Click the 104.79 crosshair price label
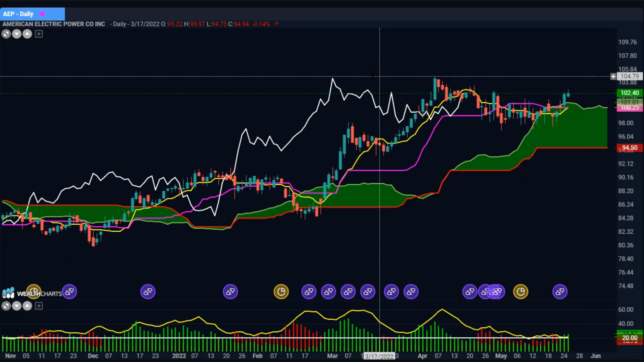This screenshot has width=644, height=362. coord(630,76)
